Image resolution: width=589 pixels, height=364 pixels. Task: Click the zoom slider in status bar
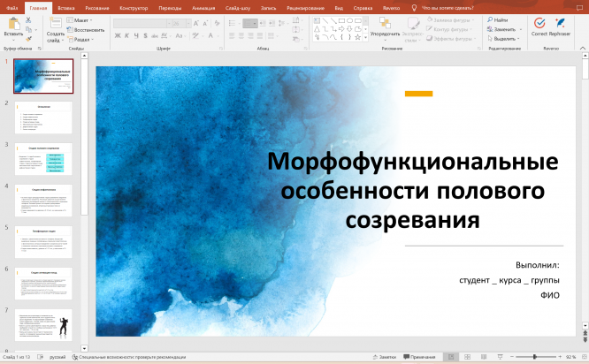534,357
